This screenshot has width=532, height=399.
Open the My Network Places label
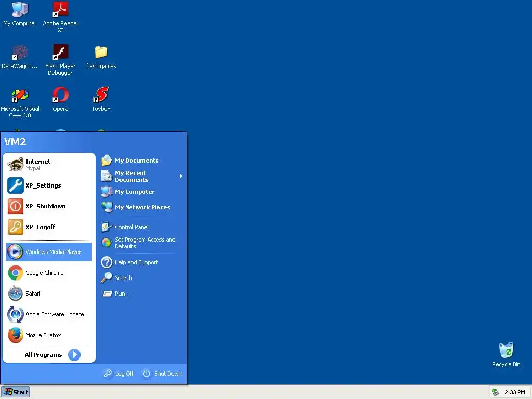[142, 207]
